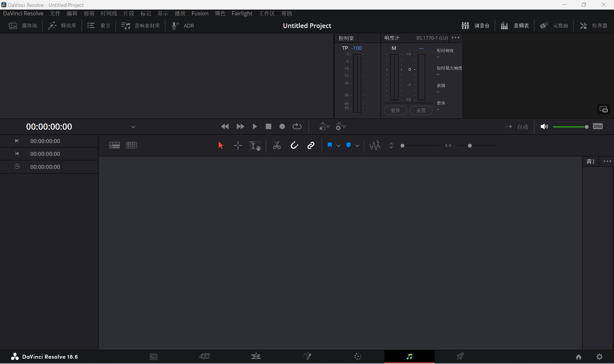
Task: Switch to the Media page
Action: [153, 357]
